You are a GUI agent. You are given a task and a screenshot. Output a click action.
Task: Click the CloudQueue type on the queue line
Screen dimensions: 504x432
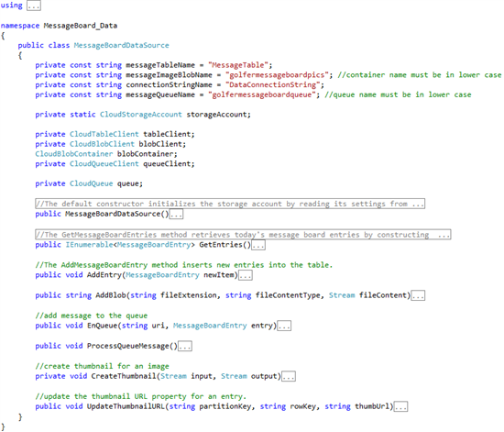coord(92,183)
